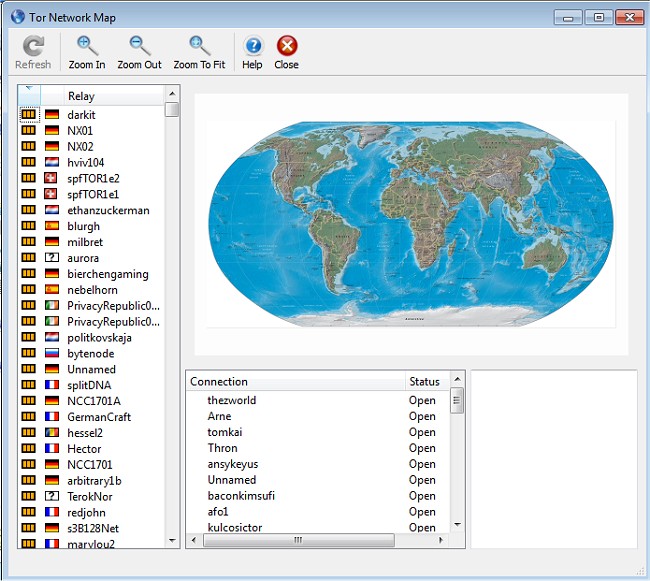Click the Zoom To Fit icon
This screenshot has width=650, height=581.
pos(199,46)
